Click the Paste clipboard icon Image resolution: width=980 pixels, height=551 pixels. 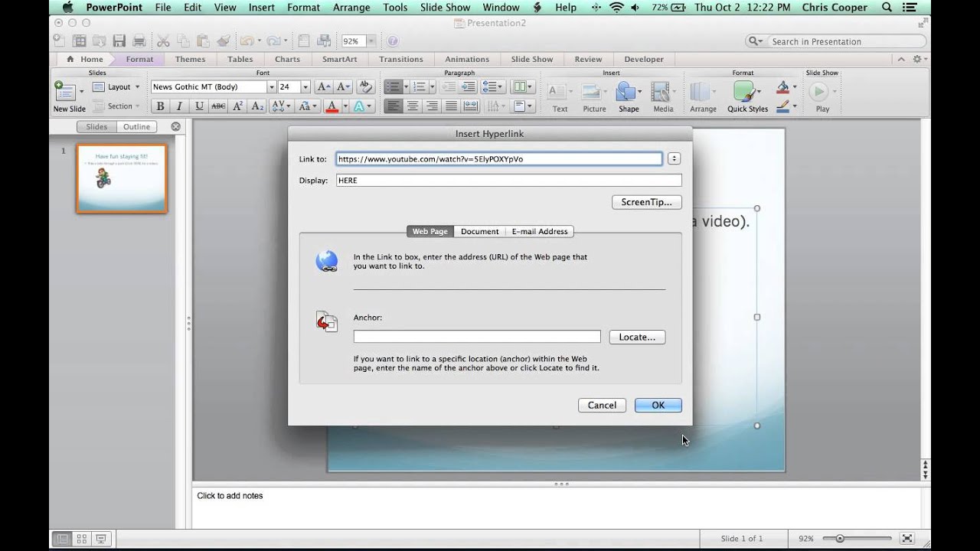click(x=203, y=41)
